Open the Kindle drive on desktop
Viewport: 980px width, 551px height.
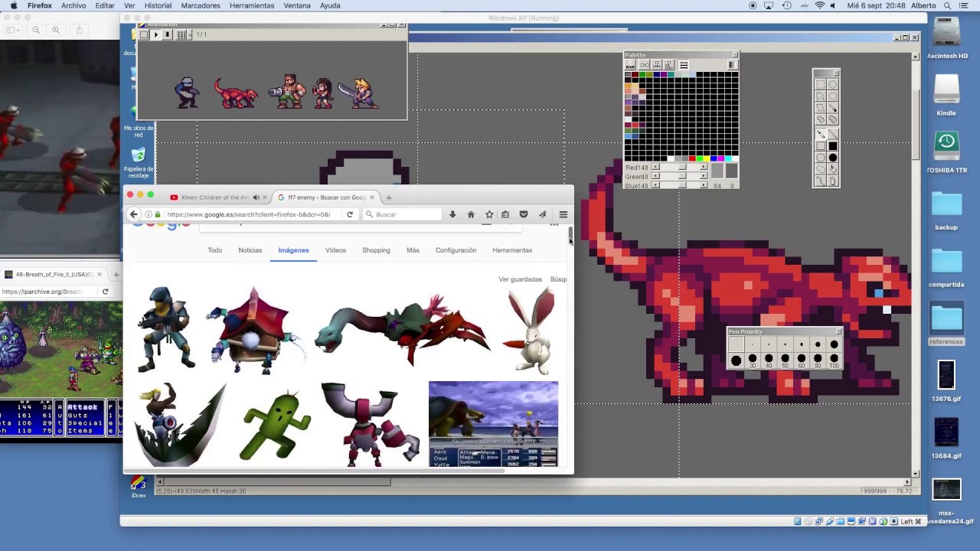point(946,95)
